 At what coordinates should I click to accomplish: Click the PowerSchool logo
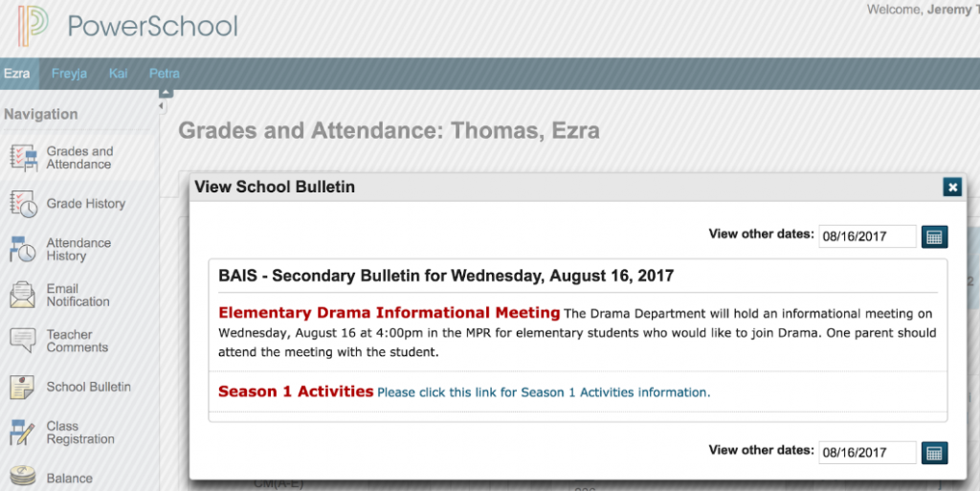[x=34, y=27]
